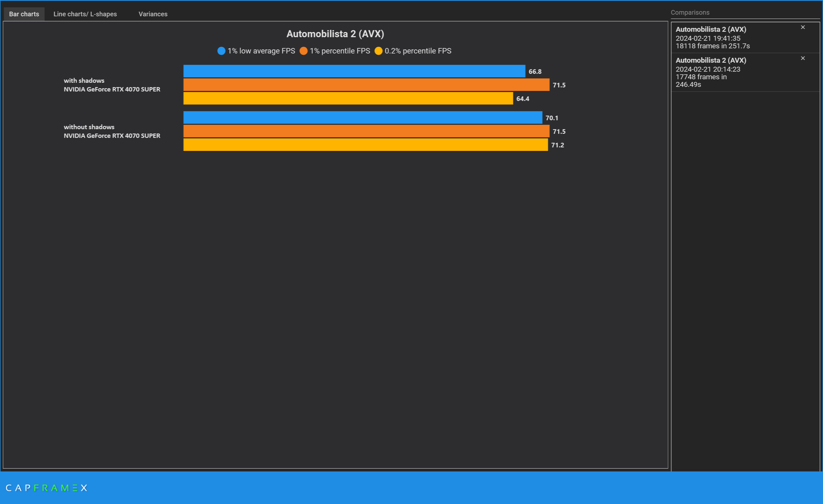The width and height of the screenshot is (823, 504).
Task: Click the 71.2 value label
Action: coord(557,145)
